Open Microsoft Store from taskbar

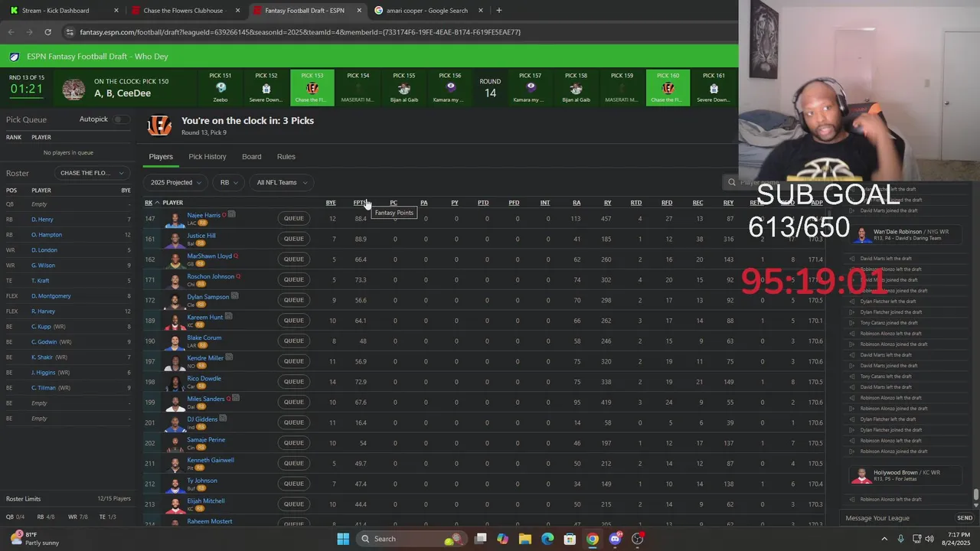570,539
